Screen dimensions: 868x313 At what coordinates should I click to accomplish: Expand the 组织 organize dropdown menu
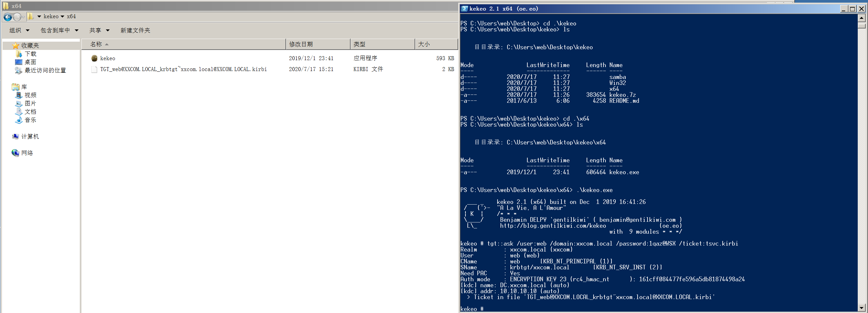[x=19, y=30]
